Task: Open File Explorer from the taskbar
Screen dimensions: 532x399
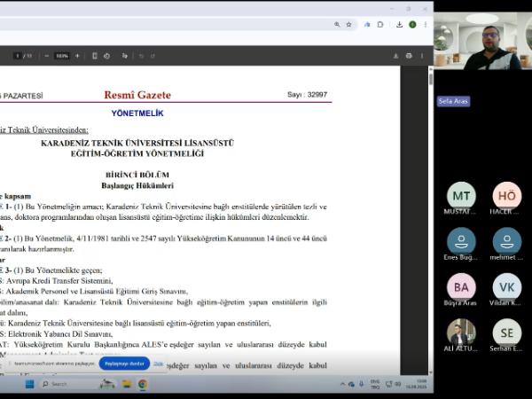Action: (127, 384)
